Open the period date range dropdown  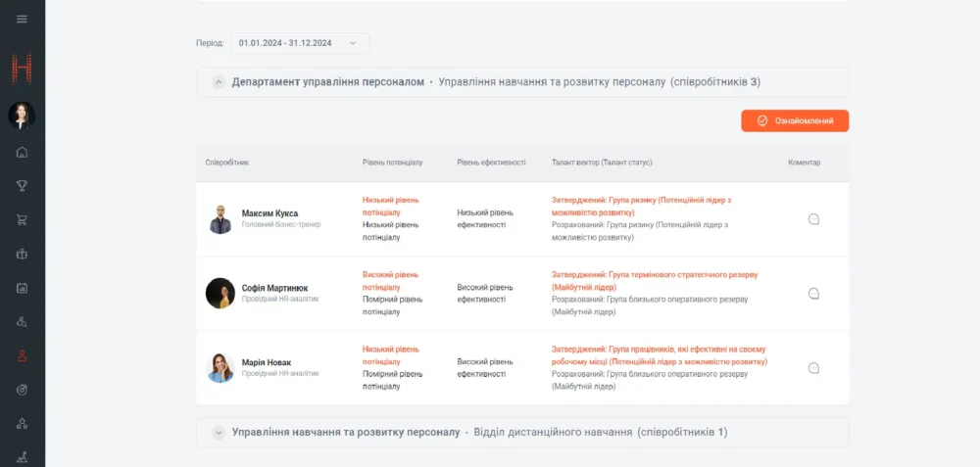(x=300, y=43)
